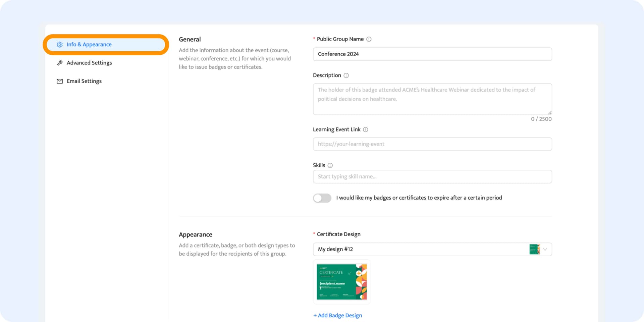Click the info icon beside the Description label

(x=346, y=75)
